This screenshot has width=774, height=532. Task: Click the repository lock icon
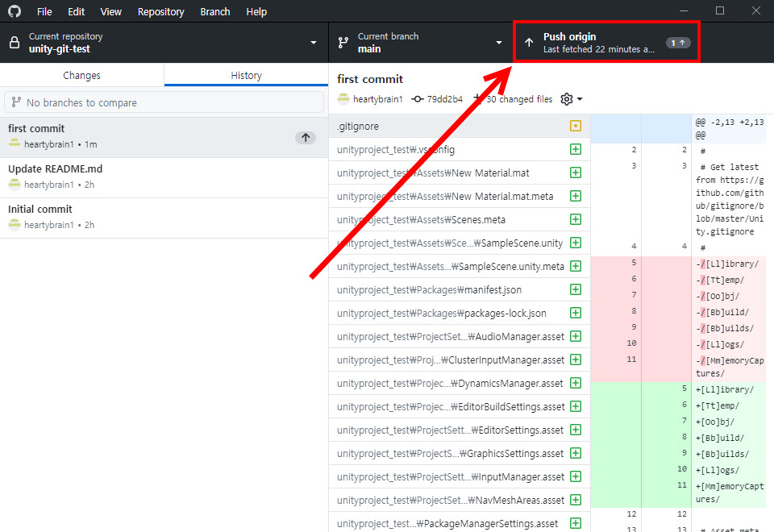click(x=15, y=43)
